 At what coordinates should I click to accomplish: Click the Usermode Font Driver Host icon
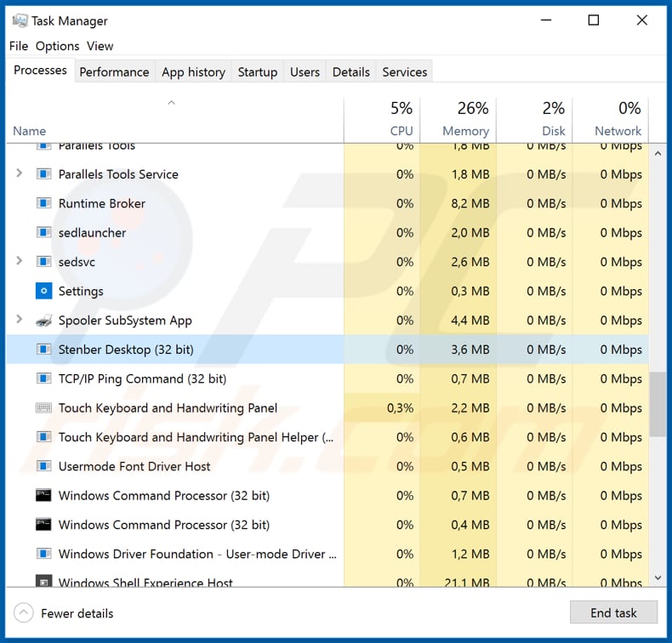(x=43, y=466)
